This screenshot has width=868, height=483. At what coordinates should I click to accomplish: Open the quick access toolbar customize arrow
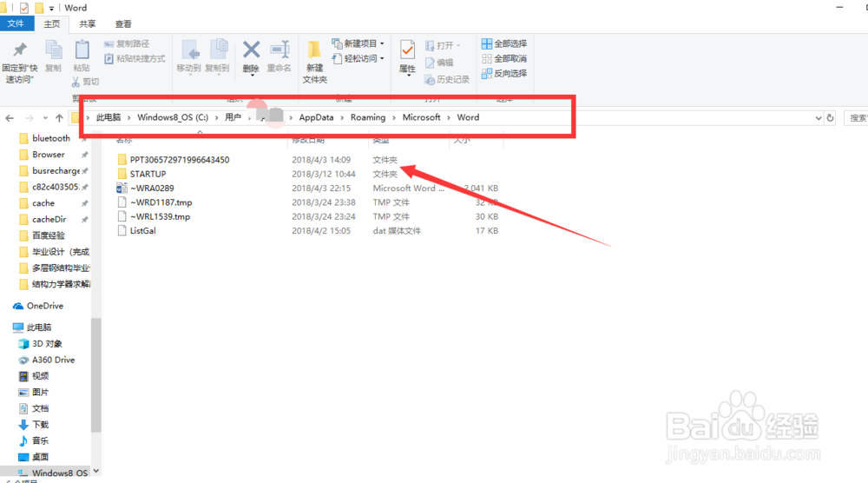(51, 9)
